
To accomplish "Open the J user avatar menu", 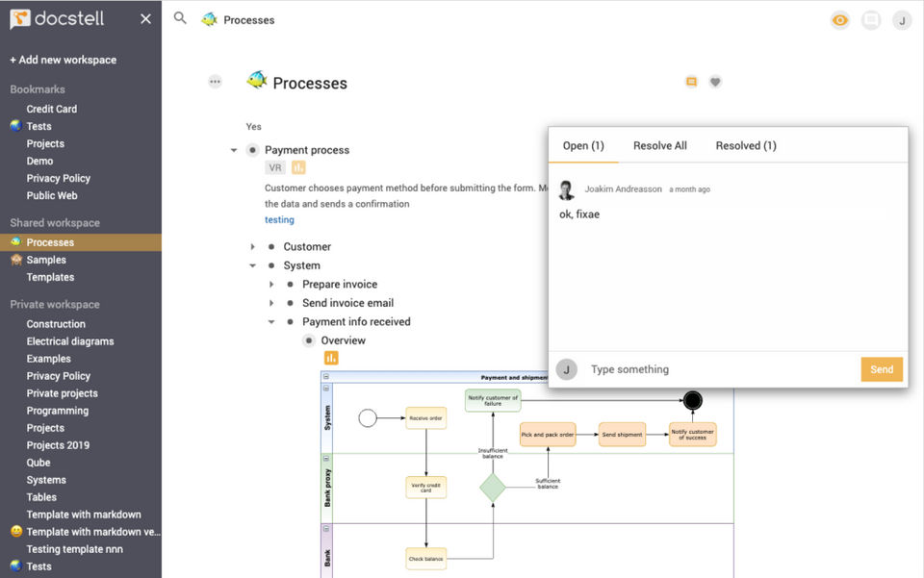I will tap(902, 20).
